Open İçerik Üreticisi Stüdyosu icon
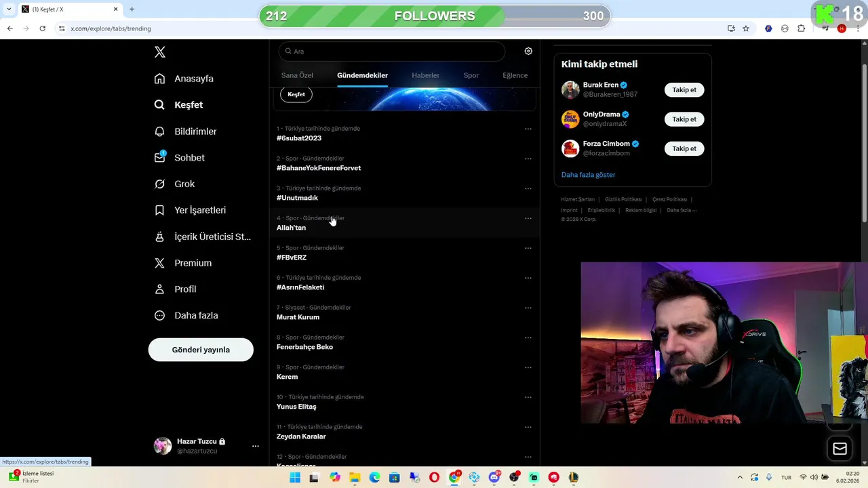The image size is (868, 488). click(x=159, y=237)
